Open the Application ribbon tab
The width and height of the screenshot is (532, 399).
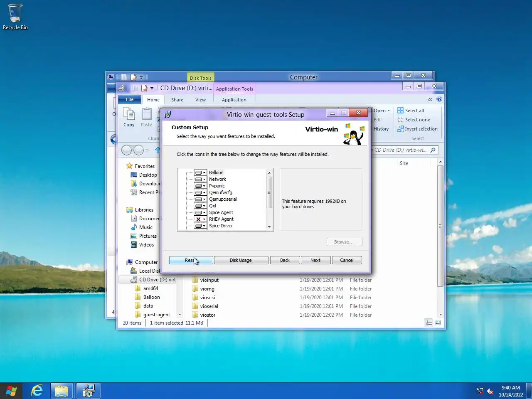[x=234, y=100]
